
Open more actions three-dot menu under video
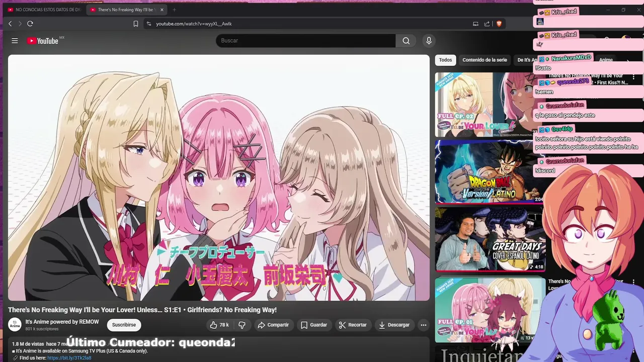[x=424, y=325]
